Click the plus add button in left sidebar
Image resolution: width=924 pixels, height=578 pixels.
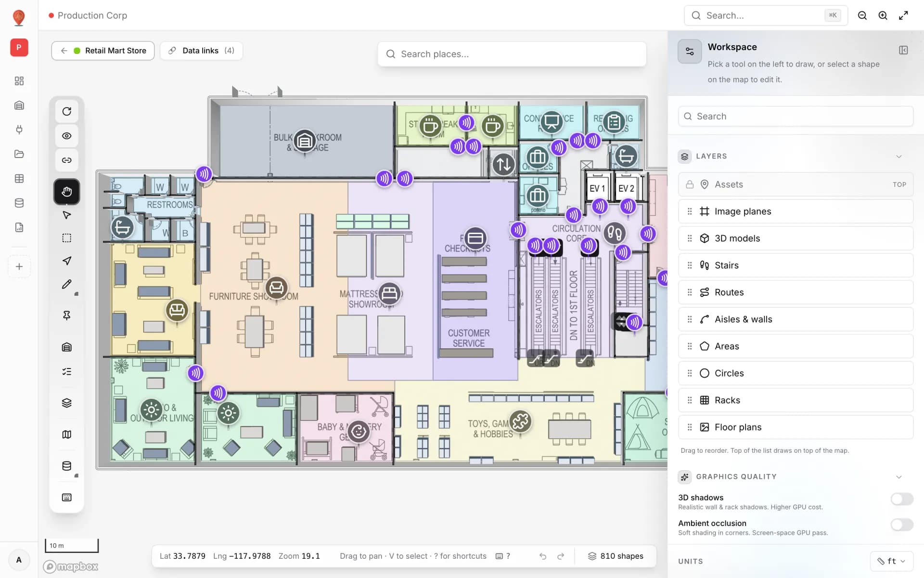click(19, 266)
